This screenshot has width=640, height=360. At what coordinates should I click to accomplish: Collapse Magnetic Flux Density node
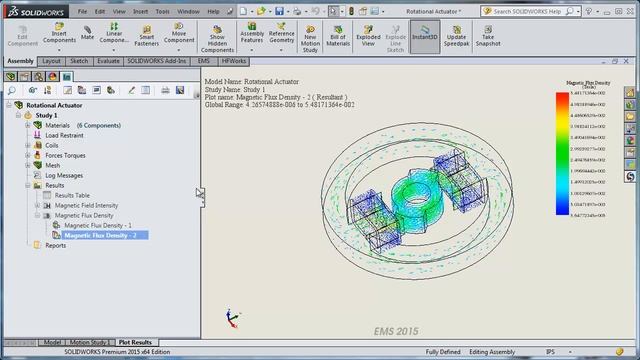tap(37, 215)
